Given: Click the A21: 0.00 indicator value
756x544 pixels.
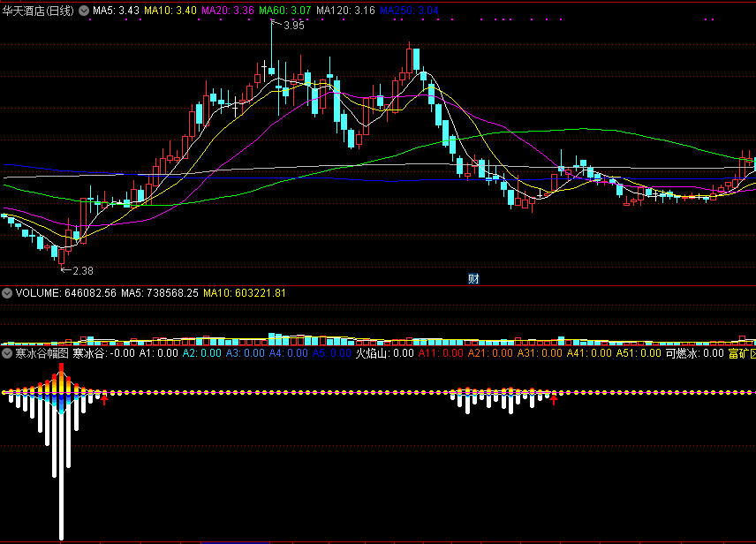Looking at the screenshot, I should [x=490, y=353].
